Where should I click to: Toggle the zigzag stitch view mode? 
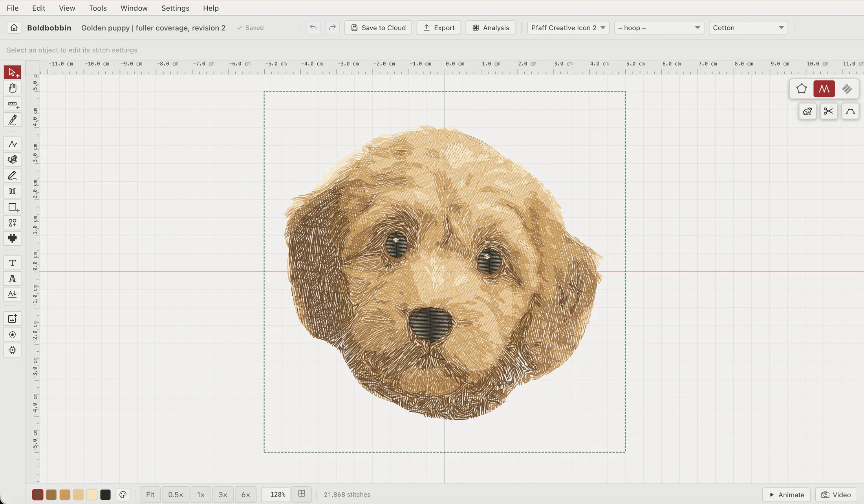824,89
